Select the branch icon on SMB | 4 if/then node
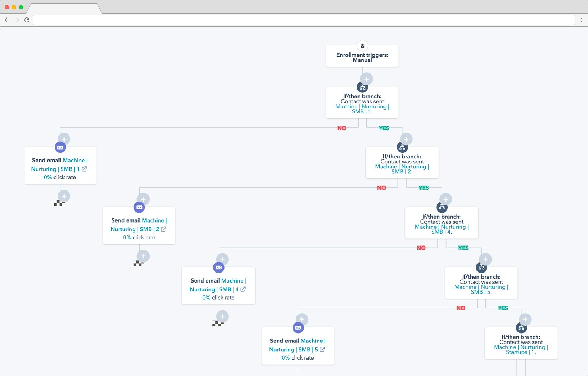Screen dimensions: 588x376 click(442, 207)
